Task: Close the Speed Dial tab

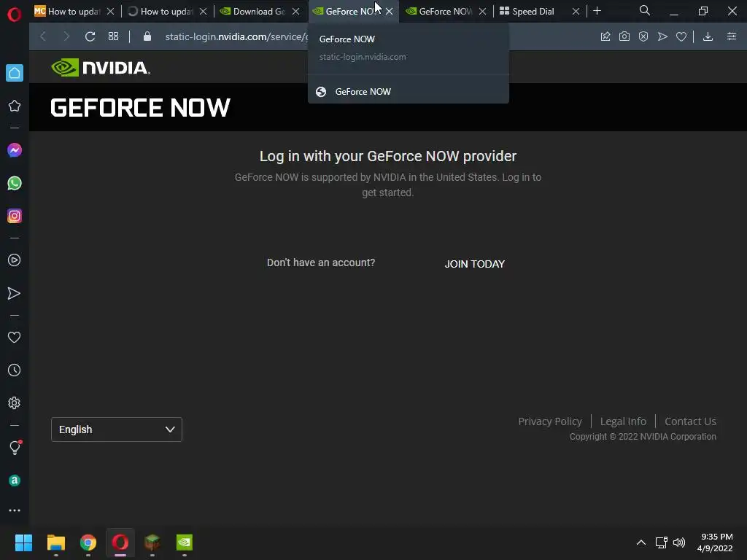Action: pos(576,11)
